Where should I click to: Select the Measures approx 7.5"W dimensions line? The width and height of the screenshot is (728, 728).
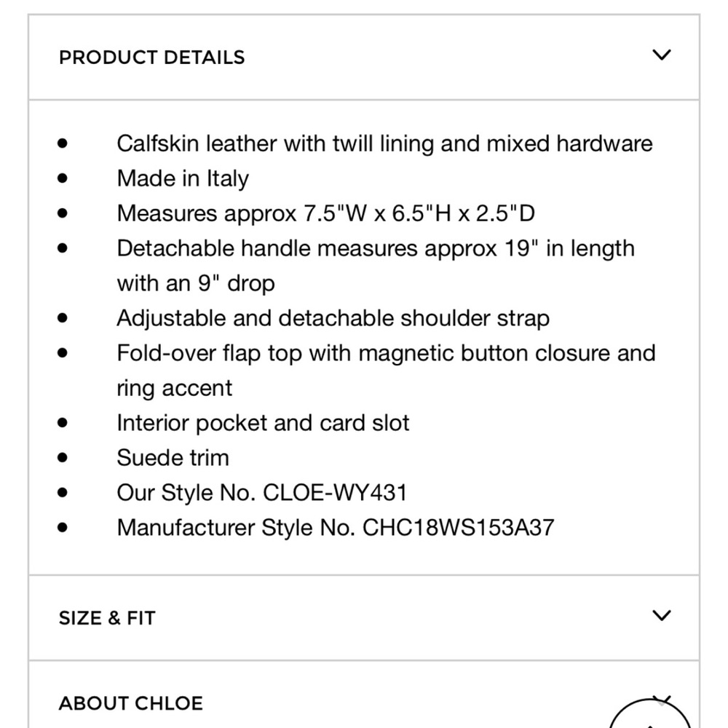326,213
